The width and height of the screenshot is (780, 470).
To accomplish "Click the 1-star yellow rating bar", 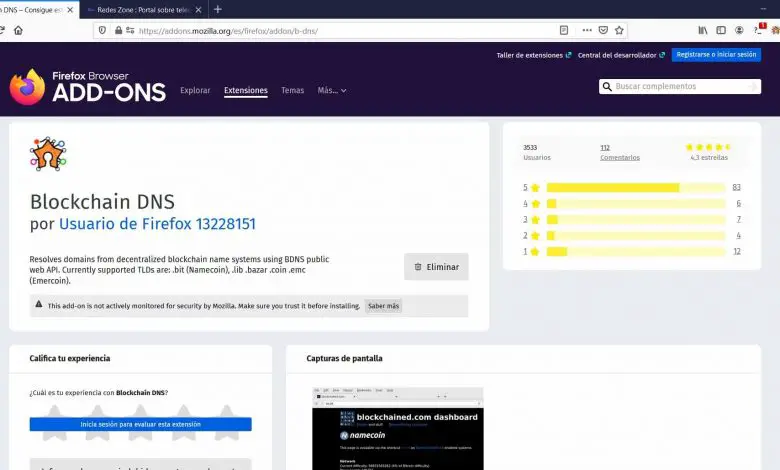I will (x=636, y=252).
